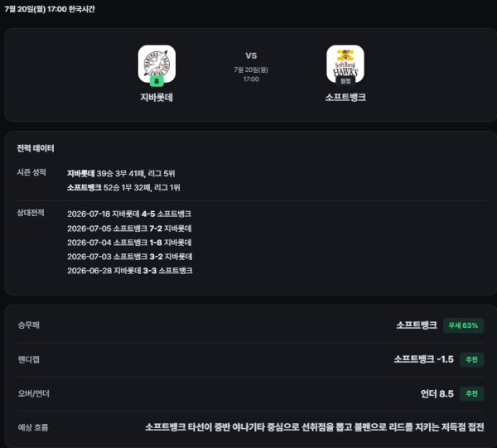Viewport: 497px width, 448px height.
Task: Click 추천 badge next to 소프트뱅크 -1.5
Action: click(x=471, y=359)
